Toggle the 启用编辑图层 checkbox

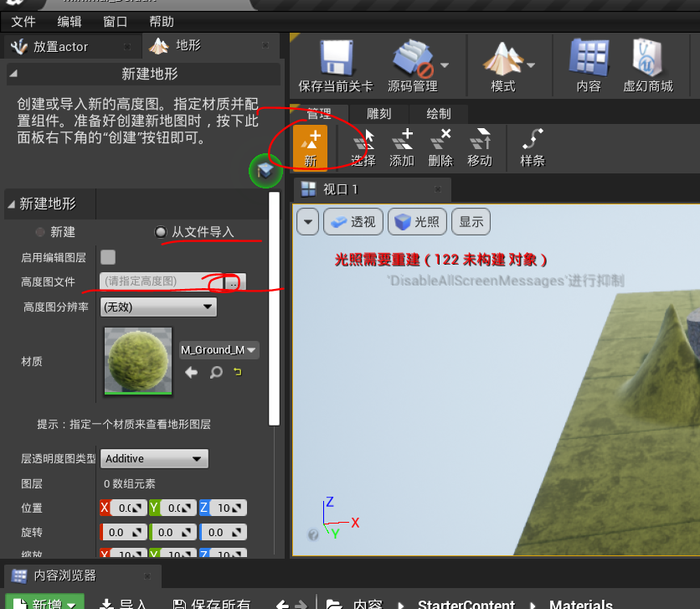coord(108,257)
